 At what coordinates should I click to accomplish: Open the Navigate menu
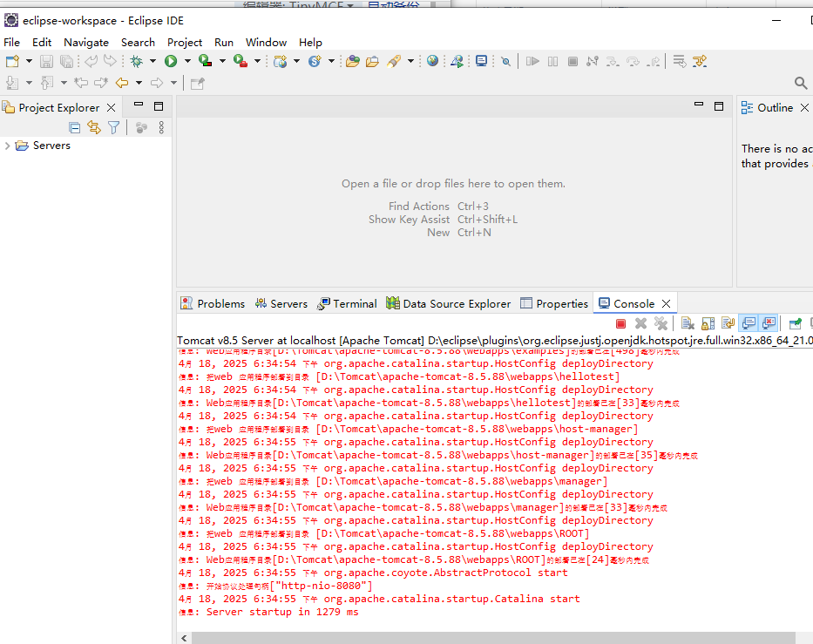pos(86,42)
